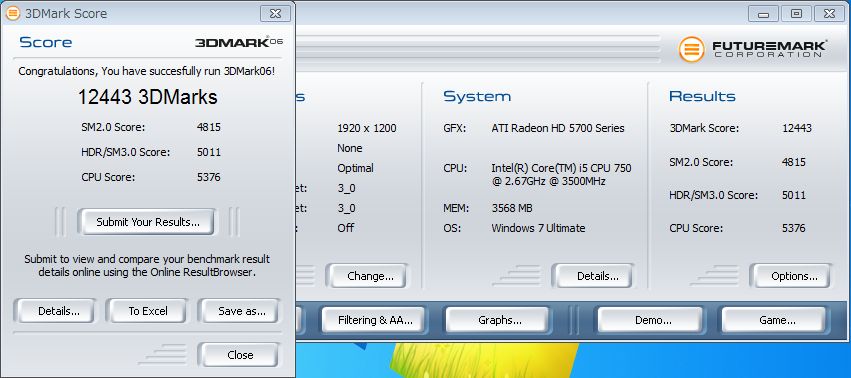This screenshot has height=378, width=851.
Task: Close the main 3DMark06 window
Action: (829, 14)
